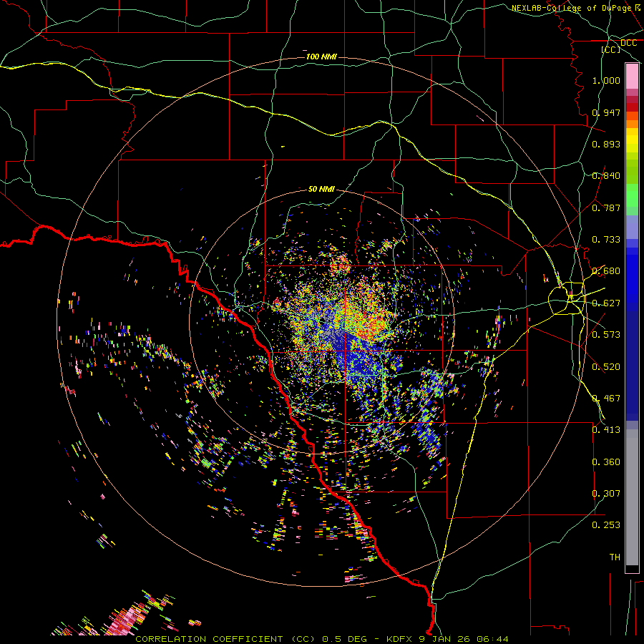Click the 0.840 color scale value
The image size is (644, 644).
tap(606, 176)
